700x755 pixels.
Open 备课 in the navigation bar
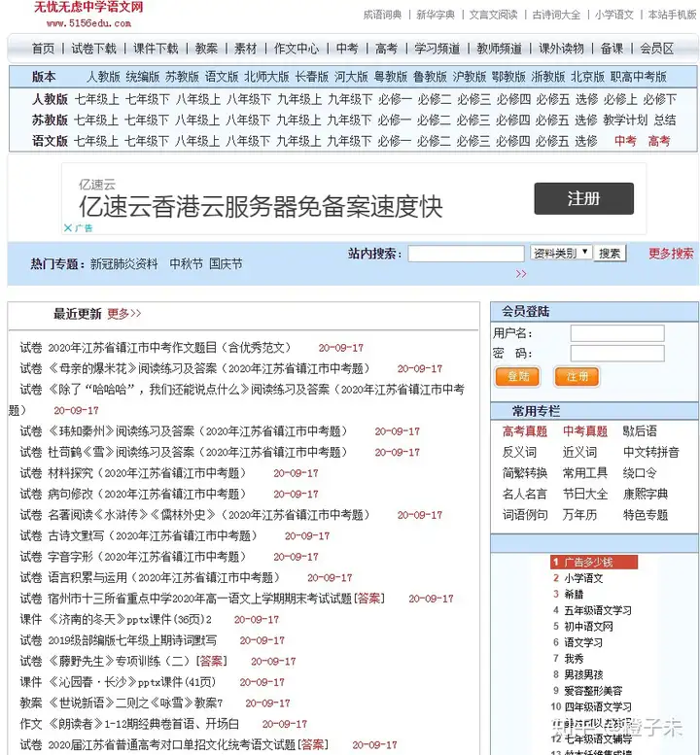(x=612, y=49)
